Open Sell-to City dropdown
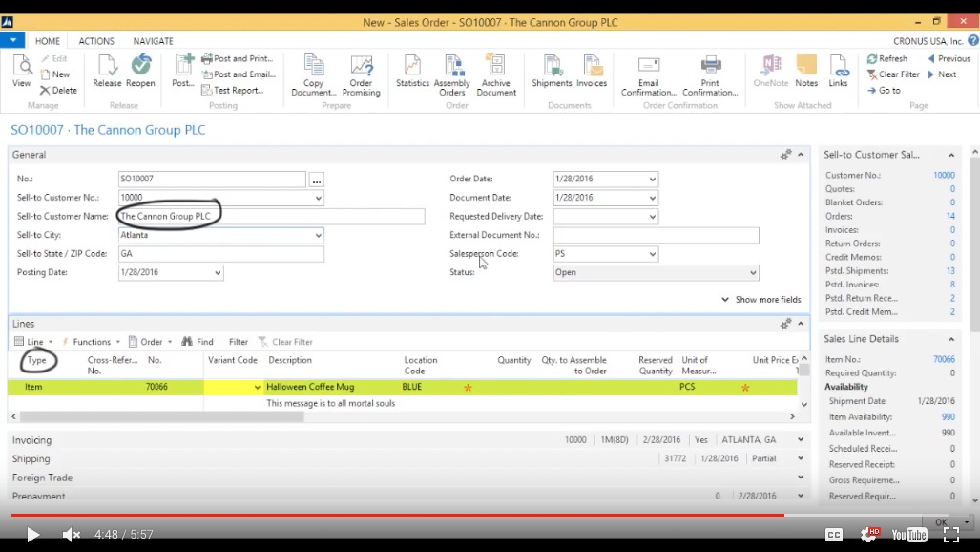 318,235
